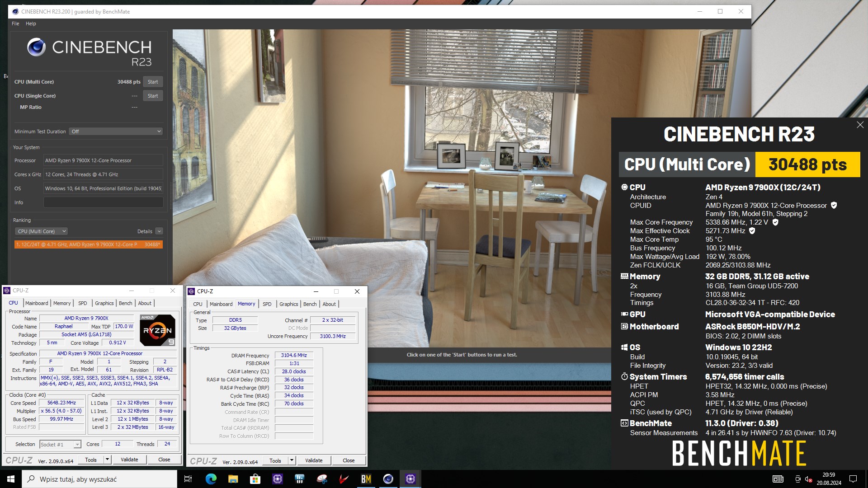Open the Minimum Test Duration dropdown
This screenshot has width=868, height=488.
coord(116,131)
